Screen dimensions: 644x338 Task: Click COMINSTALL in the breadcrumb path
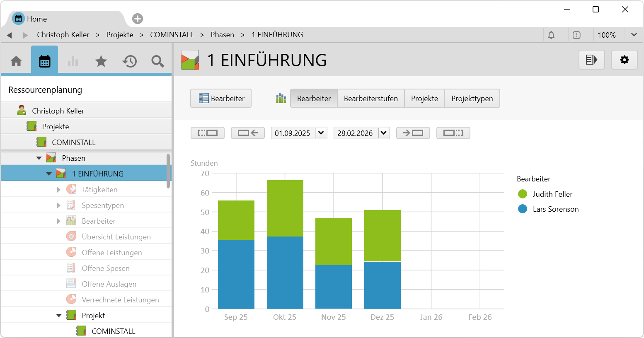tap(172, 35)
